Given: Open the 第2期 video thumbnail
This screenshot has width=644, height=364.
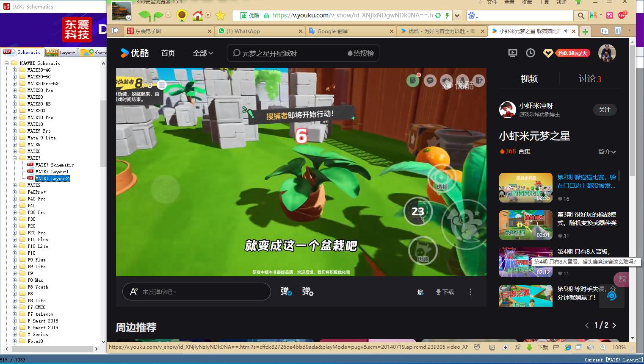Looking at the screenshot, I should pyautogui.click(x=526, y=187).
